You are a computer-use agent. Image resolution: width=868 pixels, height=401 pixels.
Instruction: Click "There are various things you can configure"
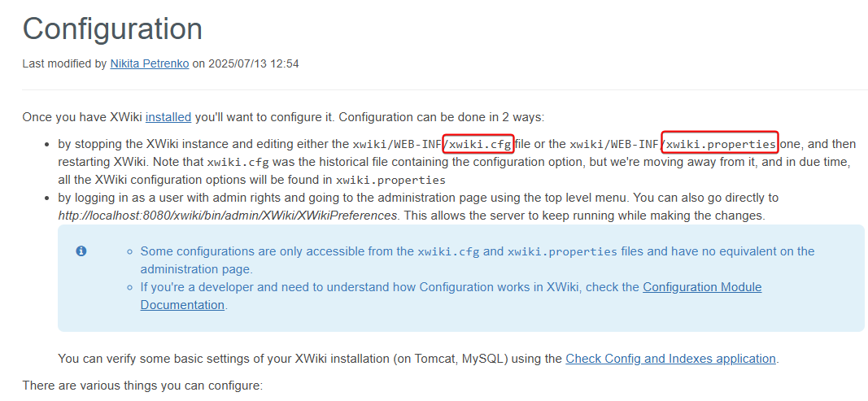142,386
